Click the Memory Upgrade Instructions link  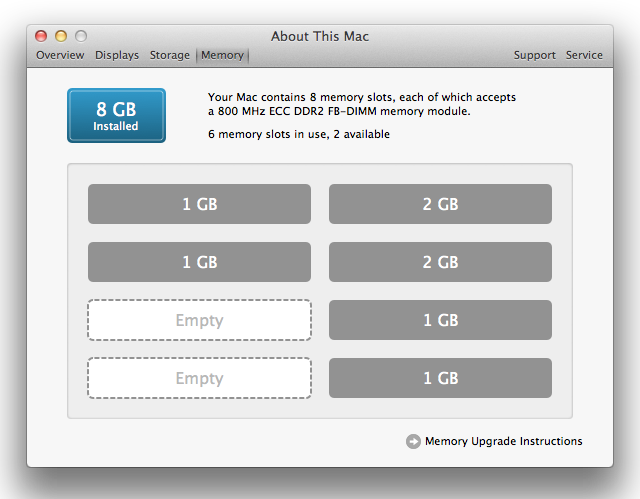(503, 441)
